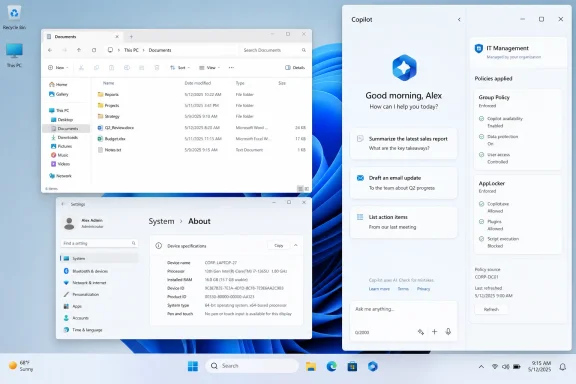Select the Documents tab in File Explorer
This screenshot has width=576, height=384.
[x=83, y=37]
